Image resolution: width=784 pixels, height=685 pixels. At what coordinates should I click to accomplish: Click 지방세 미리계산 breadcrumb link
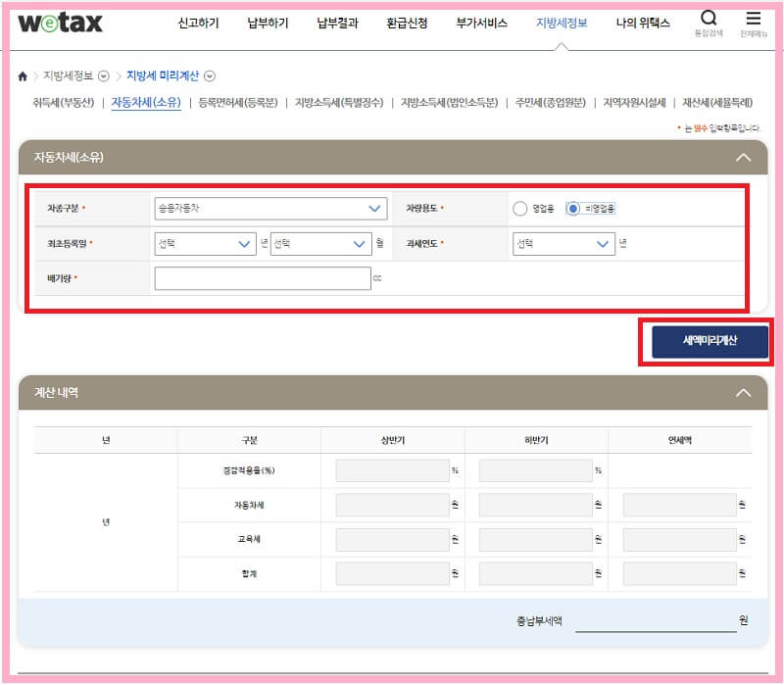coord(163,76)
